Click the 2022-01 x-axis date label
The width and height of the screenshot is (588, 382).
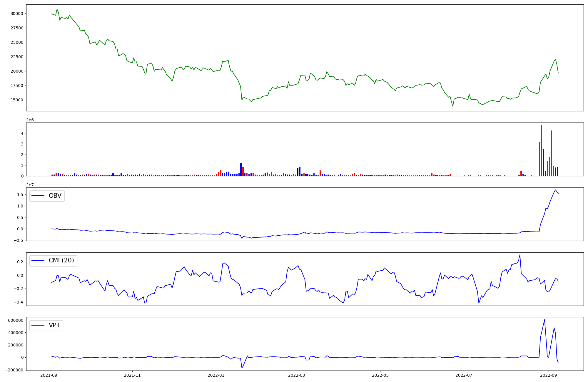[216, 375]
